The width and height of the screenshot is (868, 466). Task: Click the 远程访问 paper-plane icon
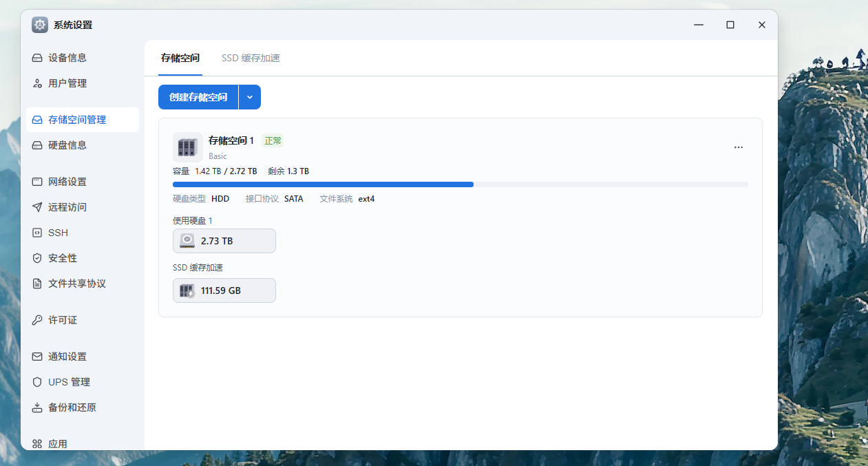pos(37,207)
